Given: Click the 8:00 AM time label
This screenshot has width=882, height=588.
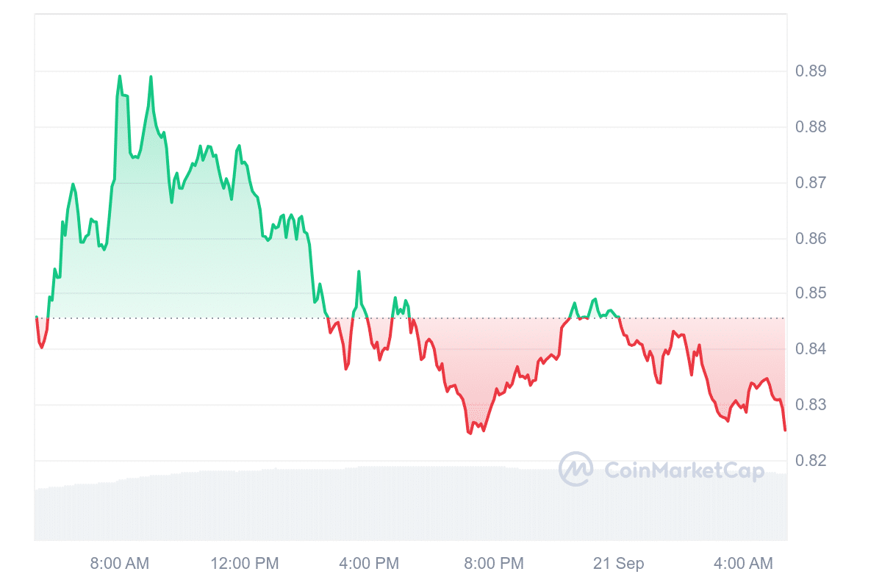Looking at the screenshot, I should pos(119,564).
